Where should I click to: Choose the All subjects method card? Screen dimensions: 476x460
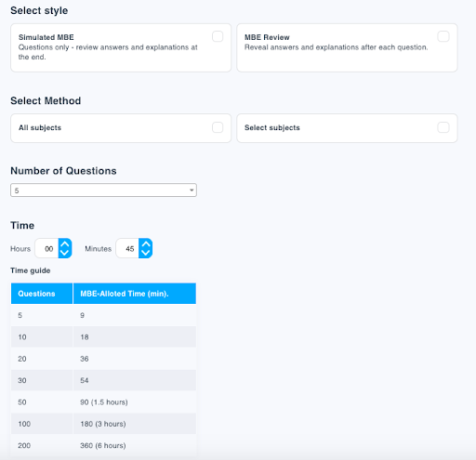121,128
